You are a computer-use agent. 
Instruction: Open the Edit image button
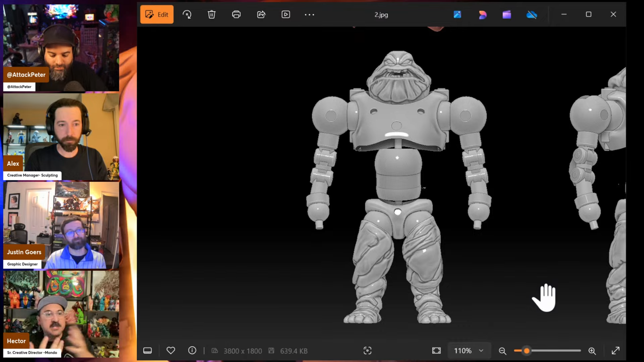(x=157, y=15)
